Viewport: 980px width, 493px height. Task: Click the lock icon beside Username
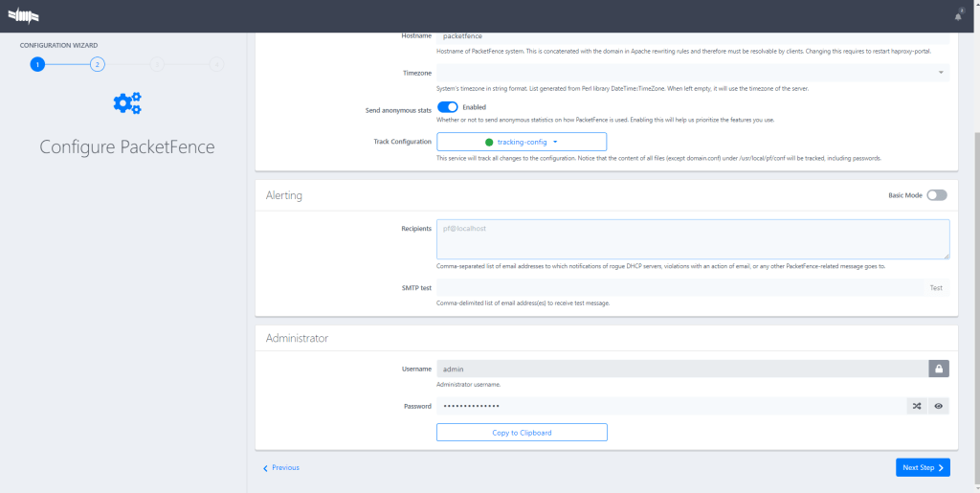tap(939, 369)
